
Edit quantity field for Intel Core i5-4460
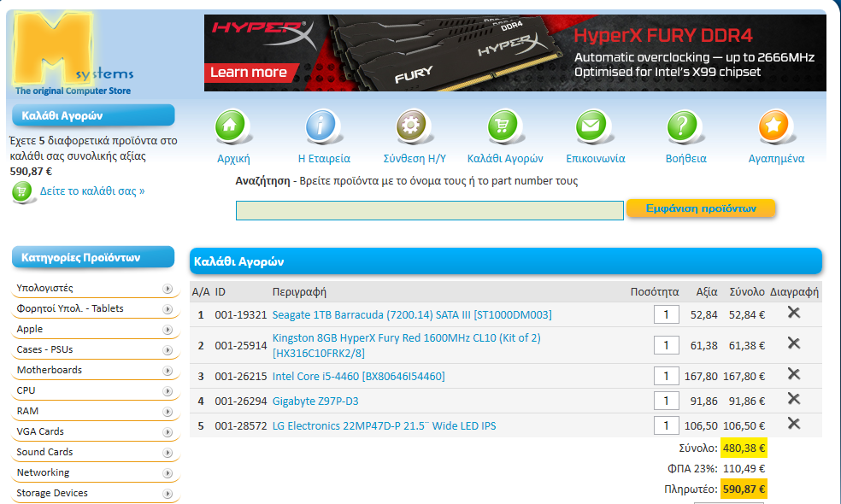pyautogui.click(x=666, y=377)
